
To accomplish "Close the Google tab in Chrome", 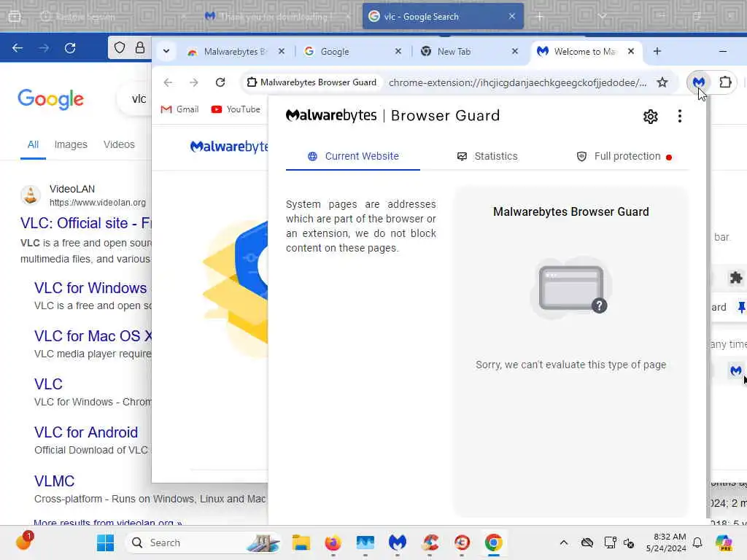I will point(398,52).
